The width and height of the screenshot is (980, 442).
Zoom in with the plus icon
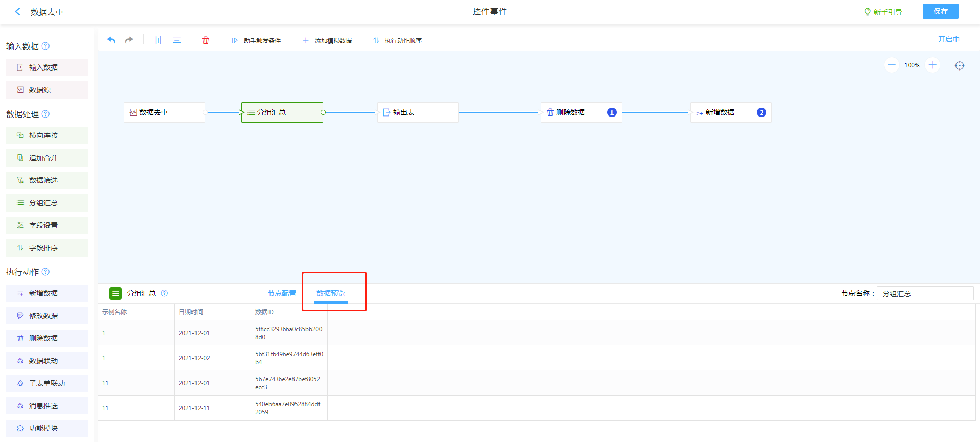(933, 65)
